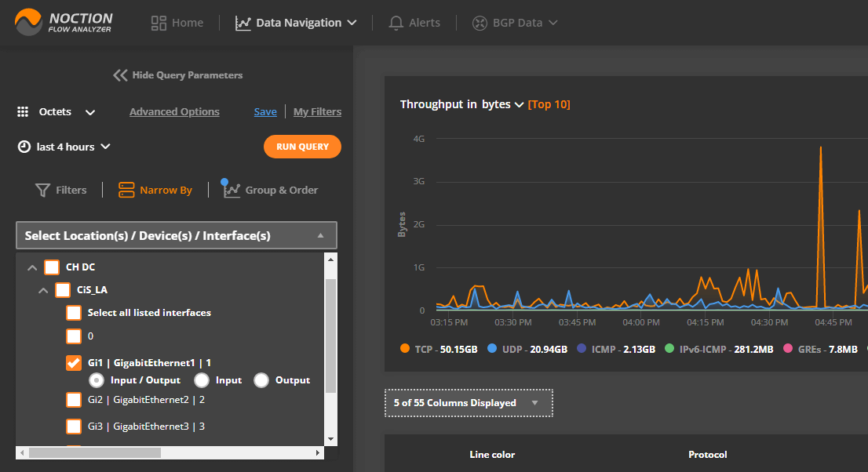Click the TCP orange legend dot
868x472 pixels.
405,348
